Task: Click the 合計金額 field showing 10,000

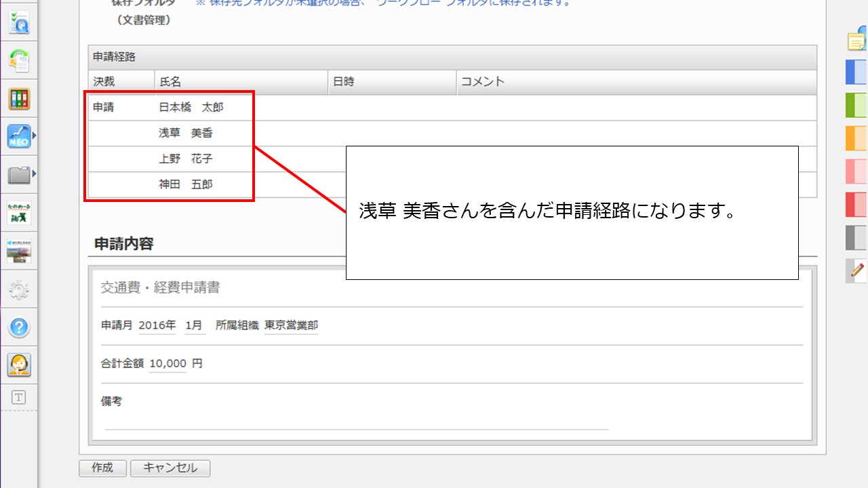Action: [x=167, y=363]
